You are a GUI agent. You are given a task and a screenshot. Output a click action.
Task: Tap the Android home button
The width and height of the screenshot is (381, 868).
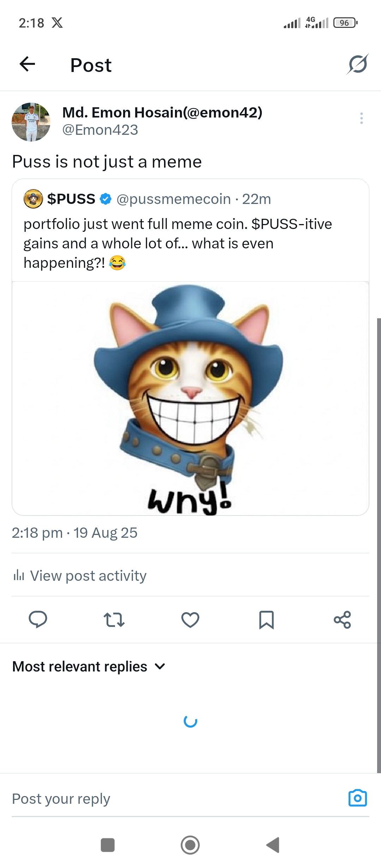tap(190, 845)
